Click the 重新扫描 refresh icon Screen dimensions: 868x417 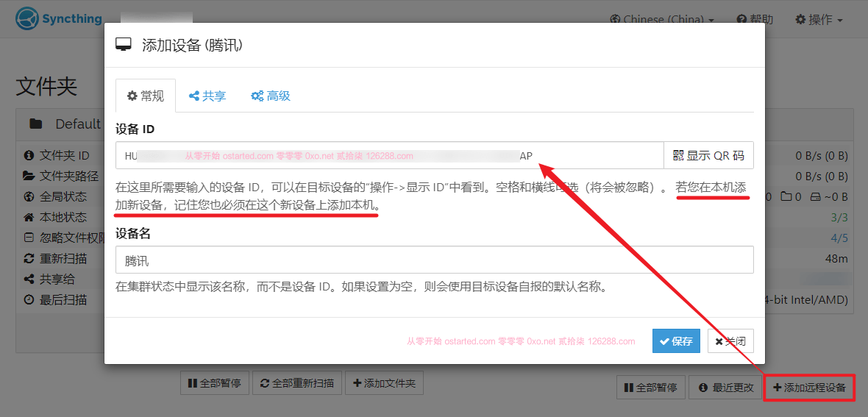29,258
